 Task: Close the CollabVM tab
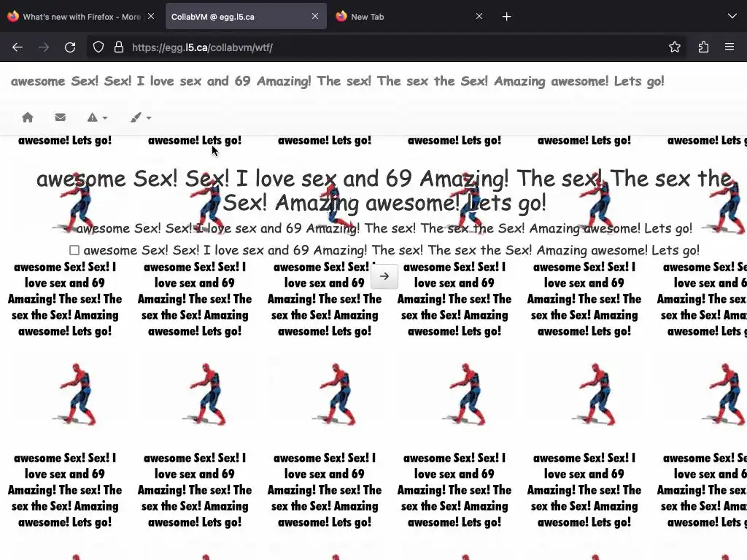coord(315,16)
